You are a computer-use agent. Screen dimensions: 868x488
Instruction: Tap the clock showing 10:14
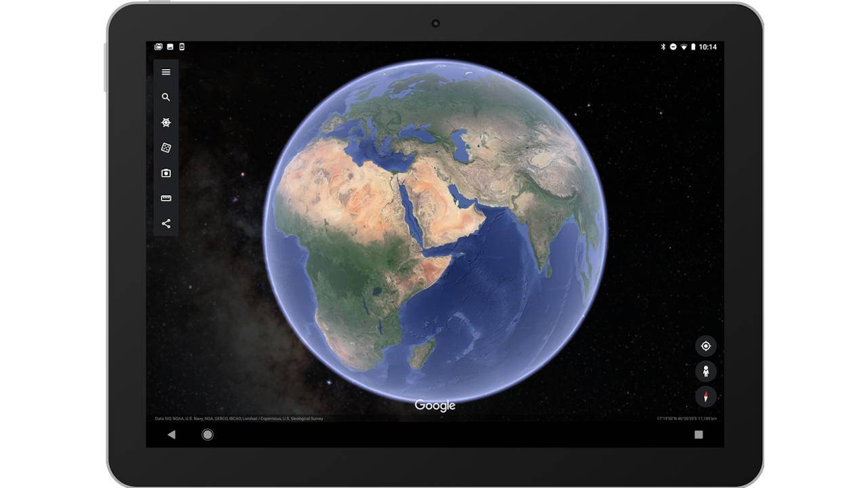[x=708, y=47]
